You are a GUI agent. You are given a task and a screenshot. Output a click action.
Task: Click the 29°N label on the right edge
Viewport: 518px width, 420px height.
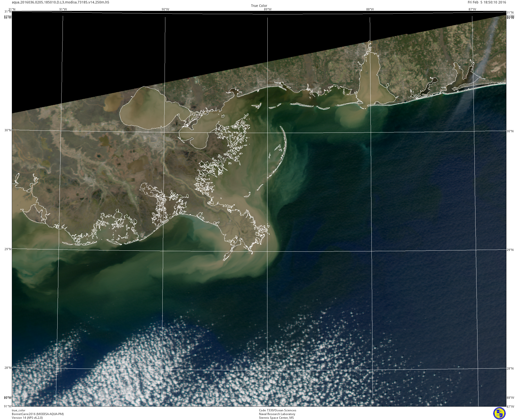pyautogui.click(x=510, y=250)
